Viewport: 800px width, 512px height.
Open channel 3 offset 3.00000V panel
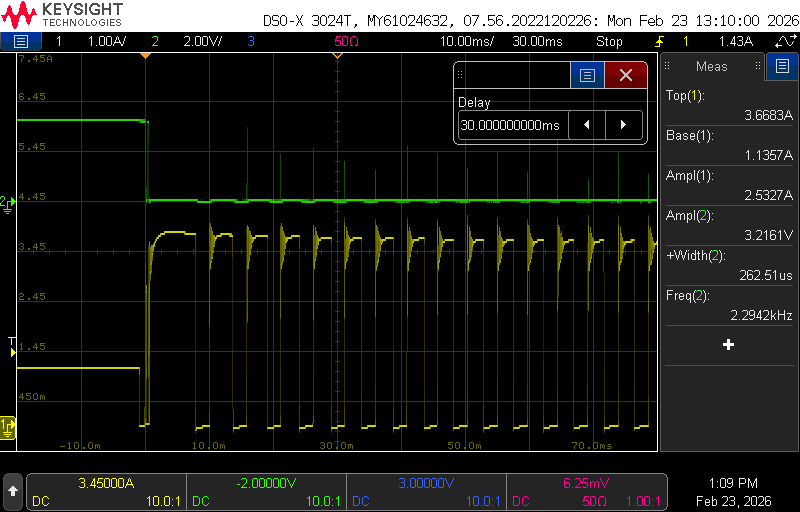[x=426, y=492]
